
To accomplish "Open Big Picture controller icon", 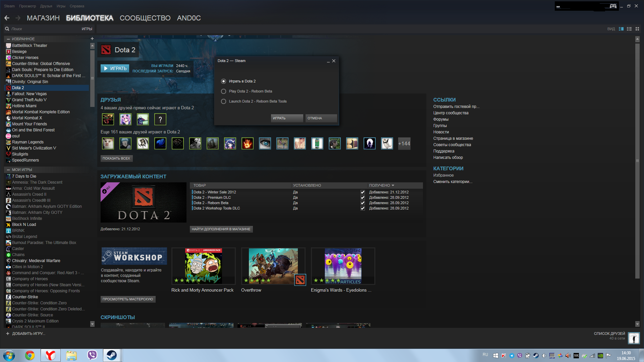I will point(613,6).
